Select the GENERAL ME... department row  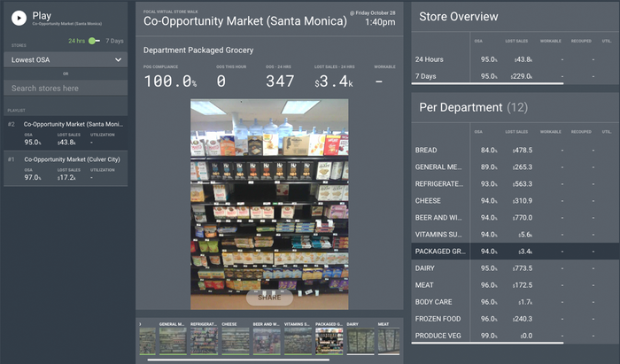(515, 167)
